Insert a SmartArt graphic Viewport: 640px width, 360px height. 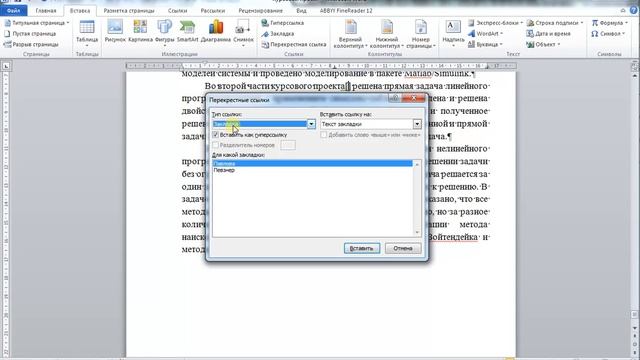click(x=187, y=32)
